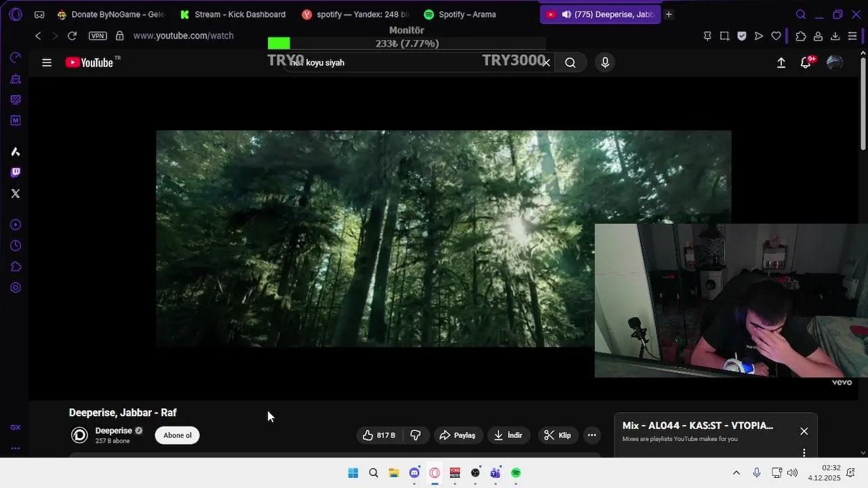Click the pinboard pin icon in toolbar
The image size is (868, 488).
coord(707,36)
